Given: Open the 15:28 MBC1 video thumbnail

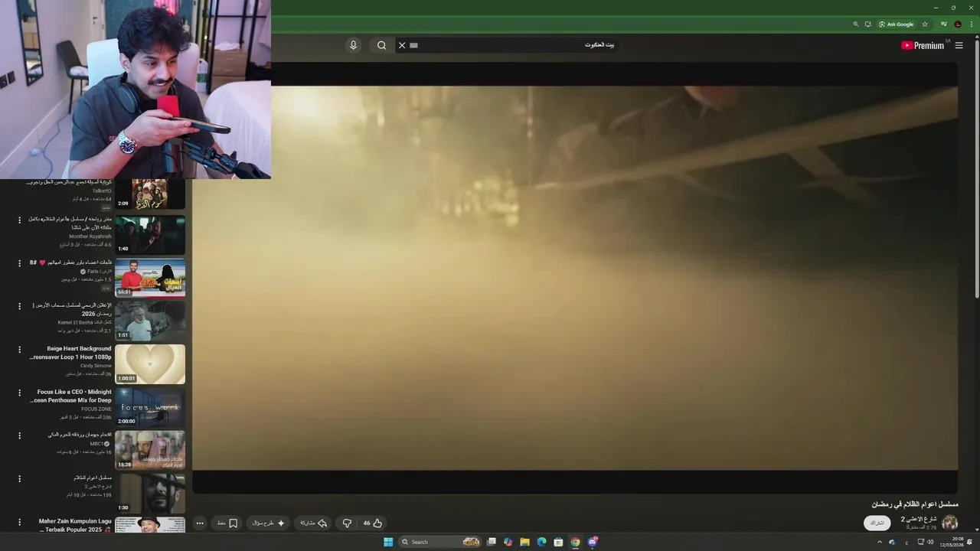Looking at the screenshot, I should coord(150,450).
